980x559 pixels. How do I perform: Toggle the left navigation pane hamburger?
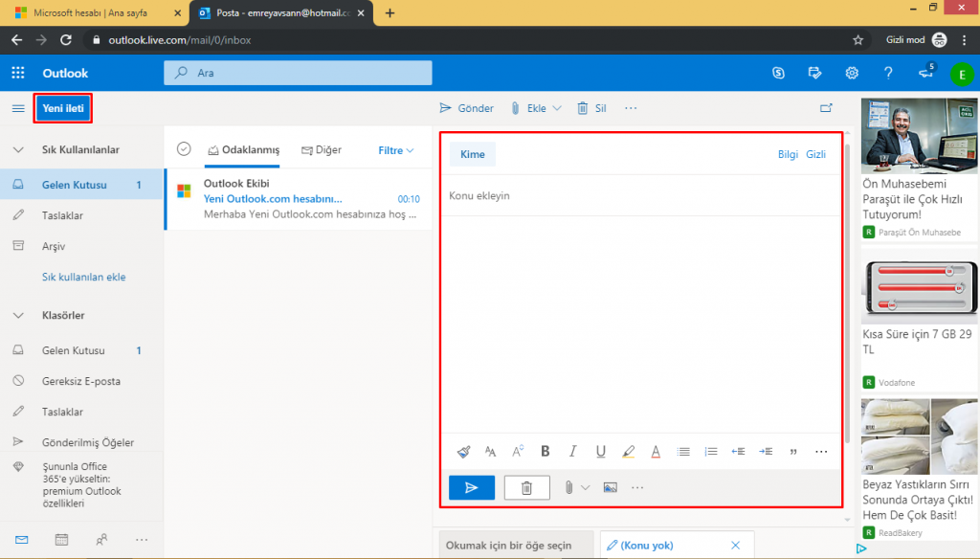[x=18, y=108]
